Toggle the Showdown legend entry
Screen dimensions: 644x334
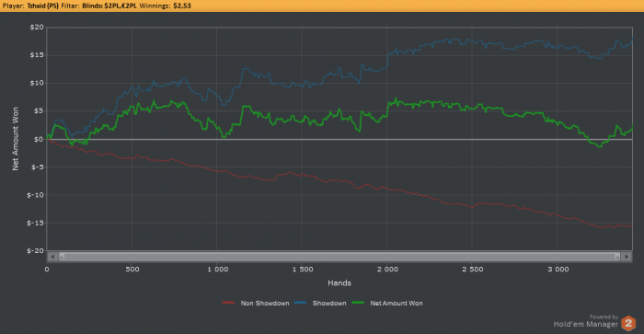click(x=320, y=304)
